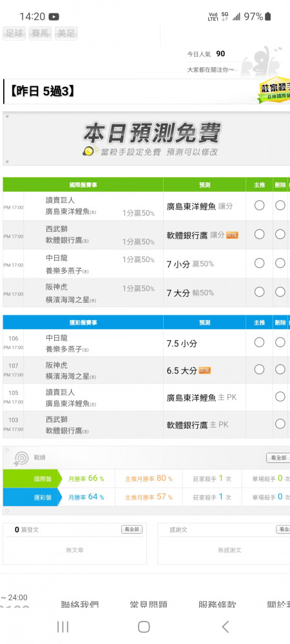Select 主推 radio for 運彩盤 7.5 小分

[259, 342]
